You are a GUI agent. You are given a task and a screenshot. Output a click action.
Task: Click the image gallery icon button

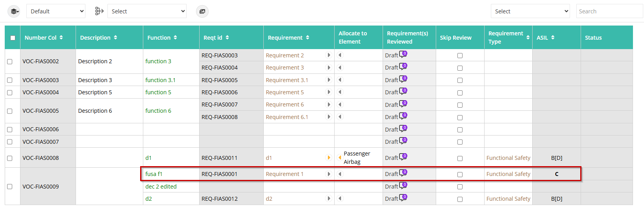click(x=202, y=11)
